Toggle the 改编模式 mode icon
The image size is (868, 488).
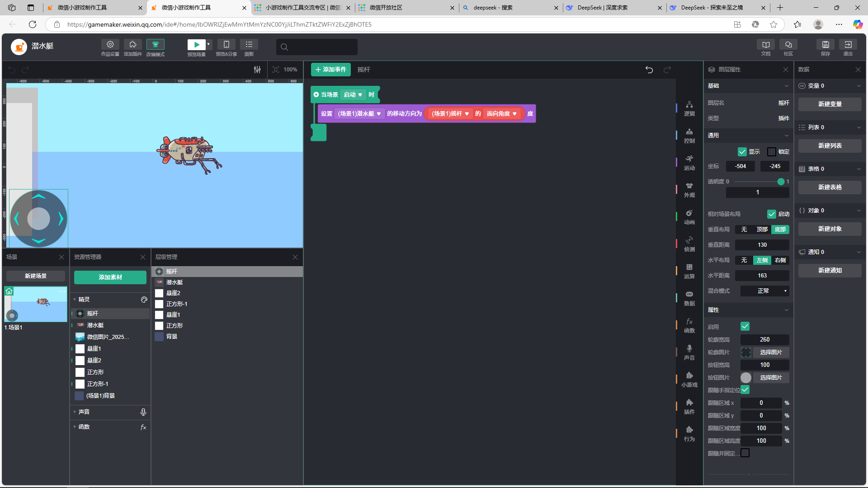click(155, 44)
